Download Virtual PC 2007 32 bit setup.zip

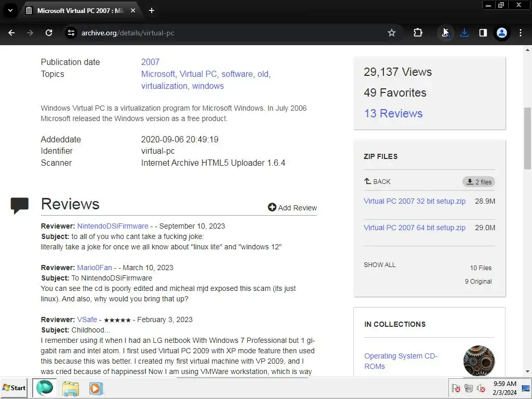click(414, 201)
